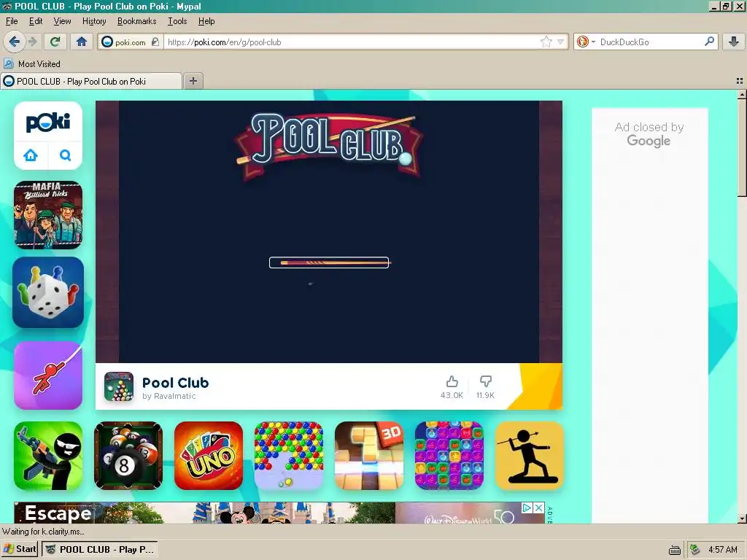Open the spear-throwing stickman game tile
This screenshot has width=747, height=560.
(530, 456)
